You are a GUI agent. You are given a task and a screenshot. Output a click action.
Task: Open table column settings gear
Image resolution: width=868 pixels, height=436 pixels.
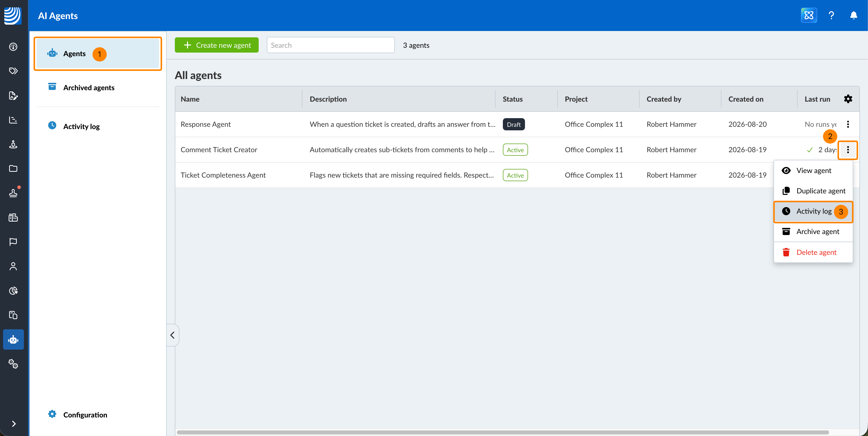(848, 99)
